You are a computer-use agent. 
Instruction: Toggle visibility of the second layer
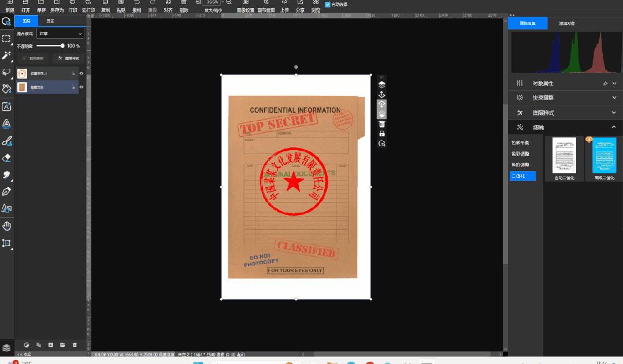pos(81,87)
